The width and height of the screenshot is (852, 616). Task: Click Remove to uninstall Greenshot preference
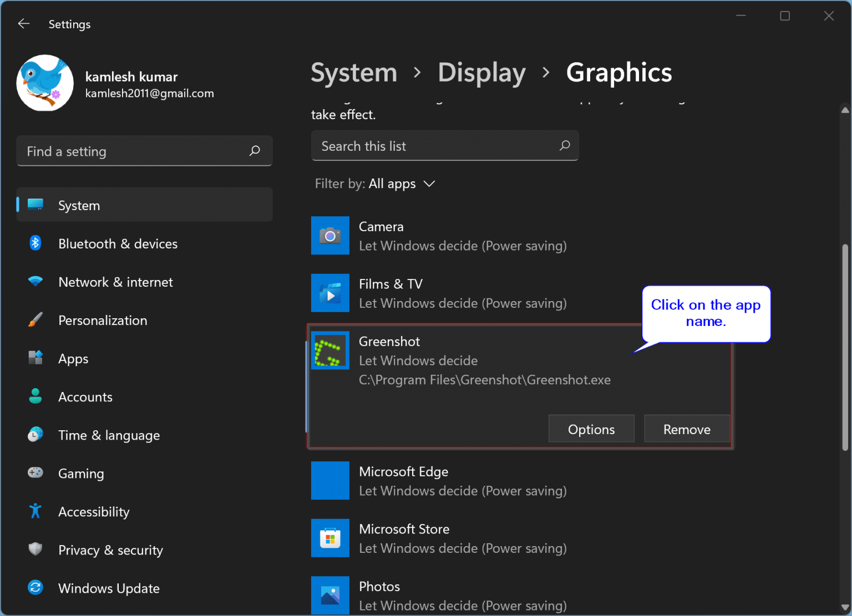pos(687,429)
